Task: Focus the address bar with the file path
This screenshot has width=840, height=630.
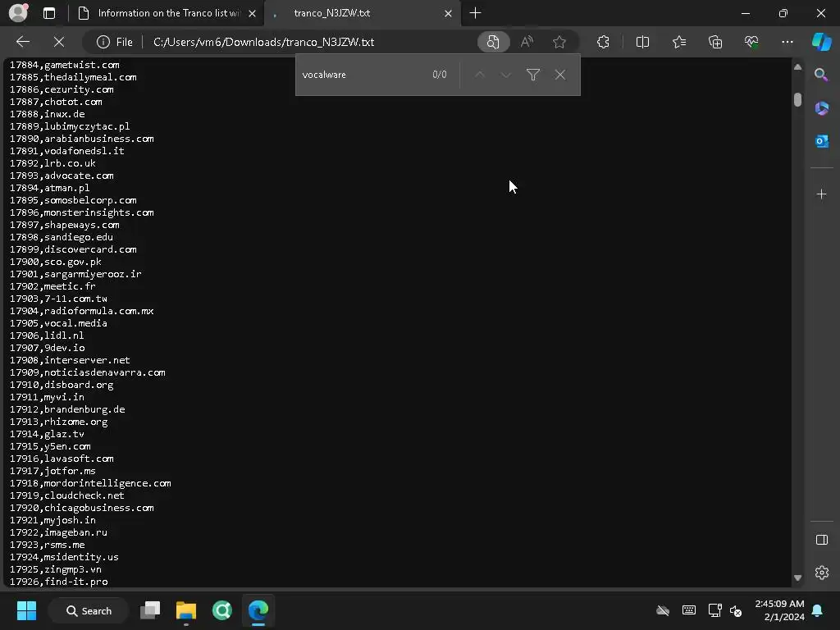Action: coord(263,42)
